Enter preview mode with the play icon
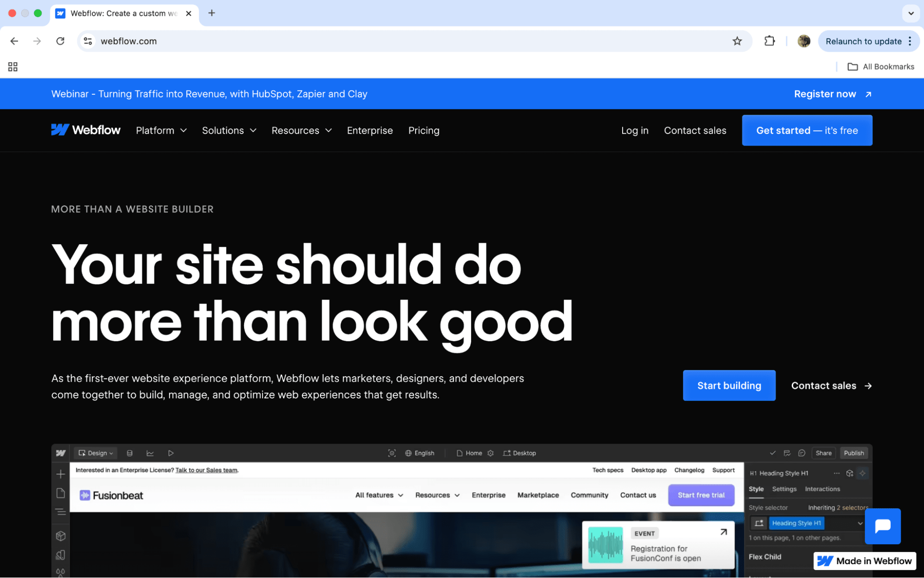 [171, 453]
